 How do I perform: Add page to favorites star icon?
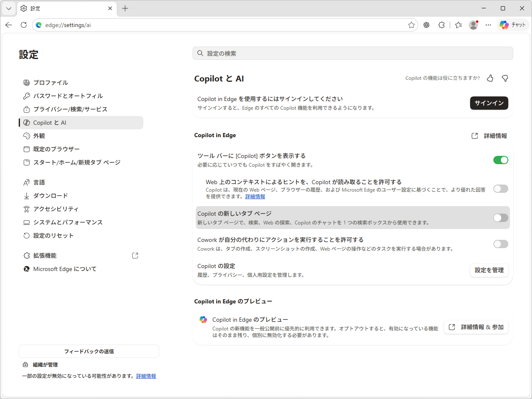[x=411, y=25]
